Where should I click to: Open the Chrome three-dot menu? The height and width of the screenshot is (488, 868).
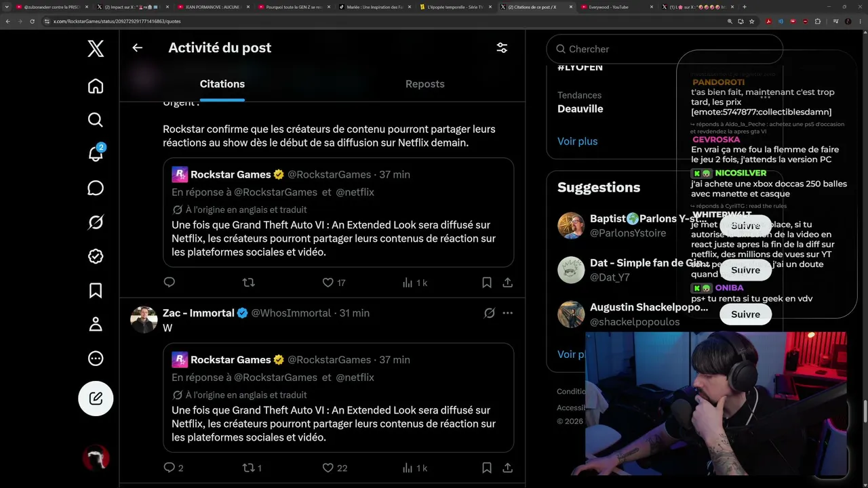click(861, 21)
